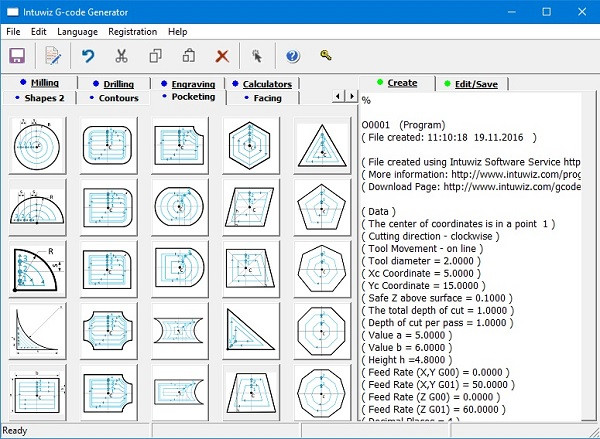Click the Cut scissors icon
This screenshot has height=439, width=600.
(x=121, y=56)
